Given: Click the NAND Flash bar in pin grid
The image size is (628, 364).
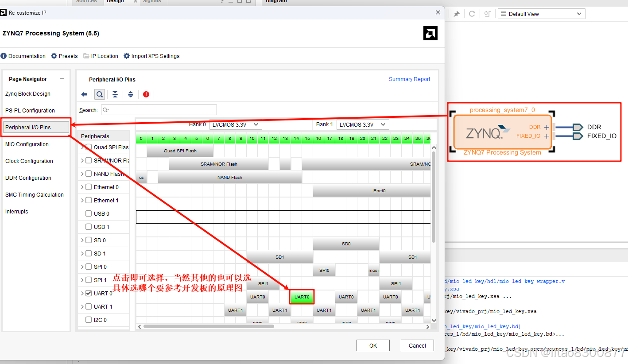Looking at the screenshot, I should click(x=230, y=177).
